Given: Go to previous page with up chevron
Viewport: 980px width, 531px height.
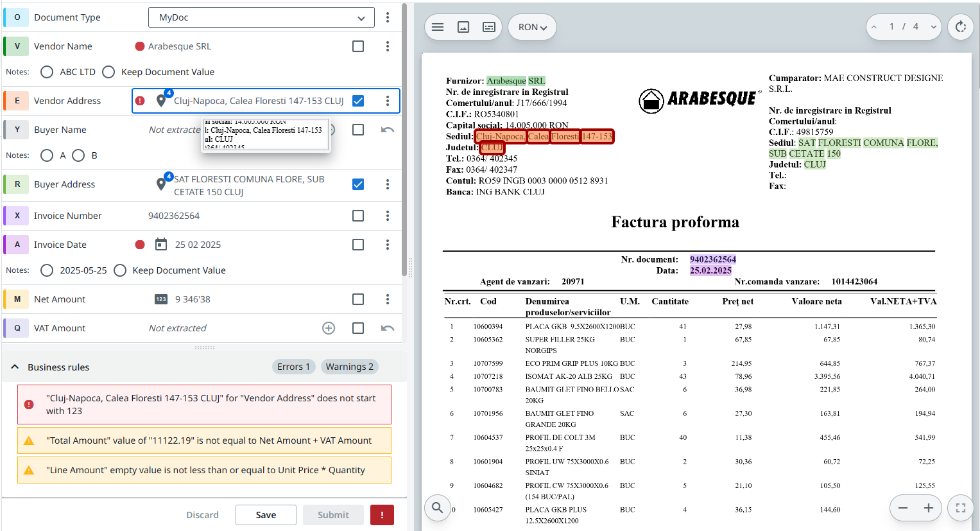Looking at the screenshot, I should tap(873, 27).
